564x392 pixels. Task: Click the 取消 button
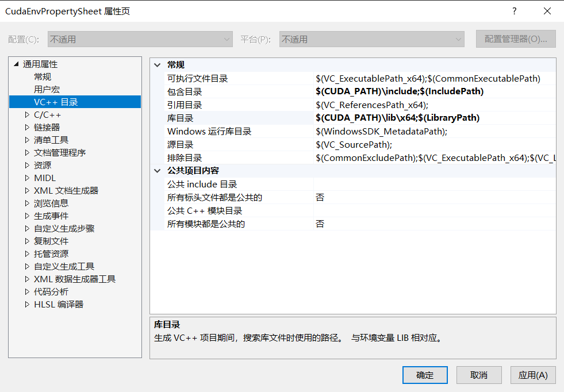tap(479, 375)
